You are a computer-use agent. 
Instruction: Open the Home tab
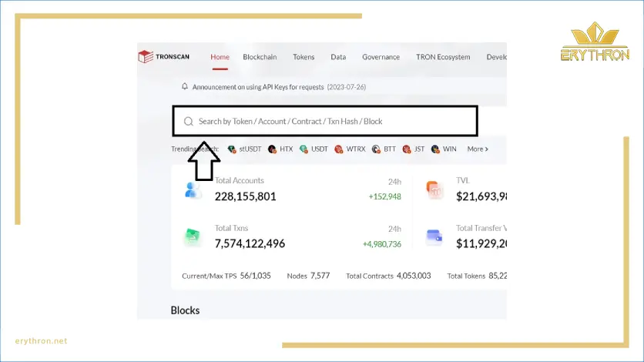(x=220, y=57)
